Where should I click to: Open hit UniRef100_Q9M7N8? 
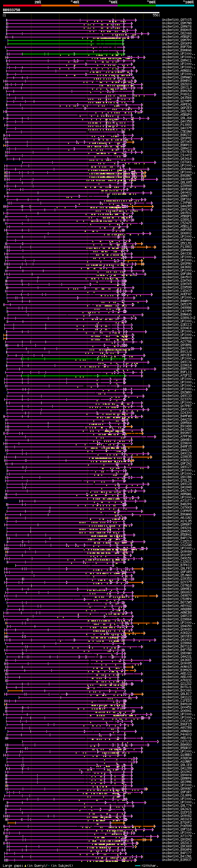[177, 23]
